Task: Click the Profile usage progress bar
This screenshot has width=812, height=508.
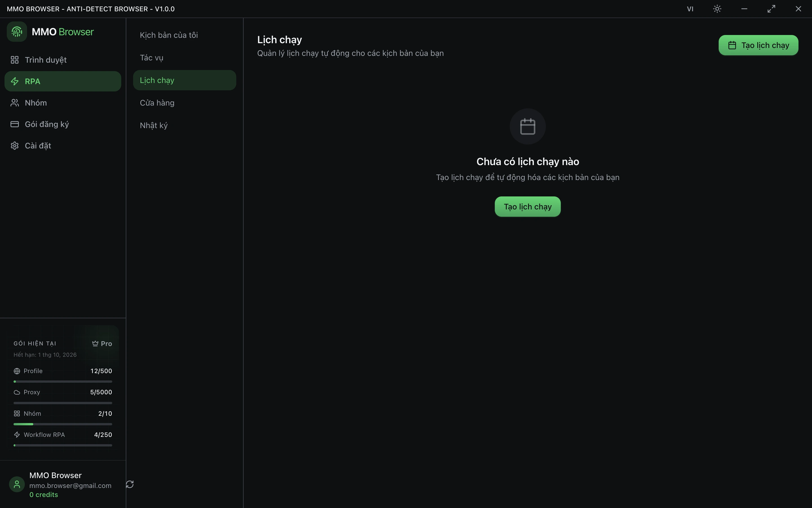Action: point(63,382)
